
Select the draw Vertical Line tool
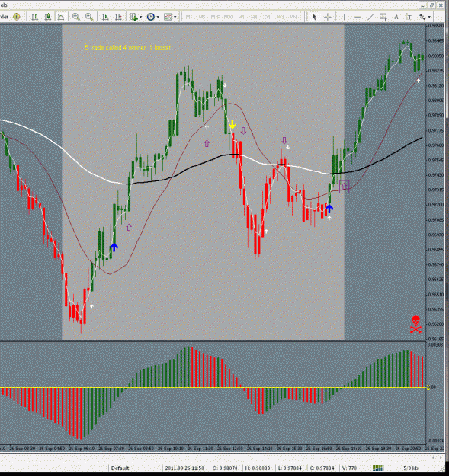pos(344,17)
